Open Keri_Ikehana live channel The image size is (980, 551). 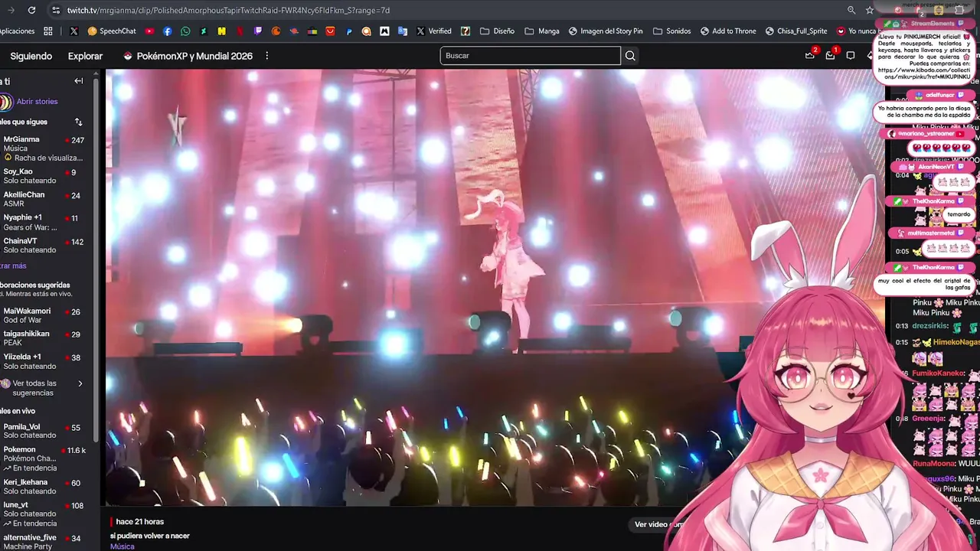pos(44,487)
